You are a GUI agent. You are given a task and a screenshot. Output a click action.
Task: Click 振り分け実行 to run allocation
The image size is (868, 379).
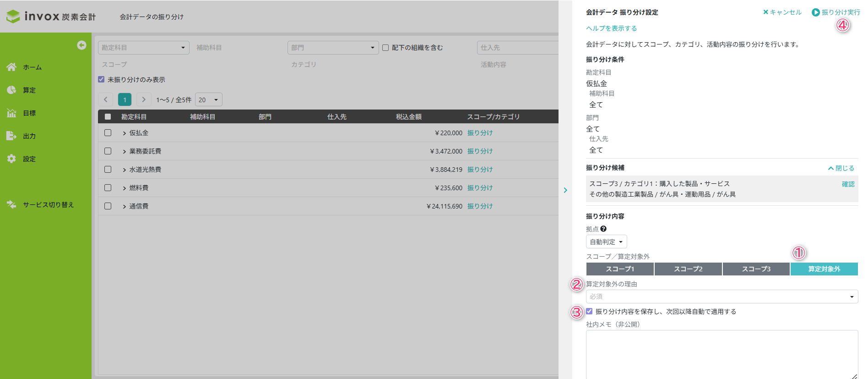[x=836, y=12]
